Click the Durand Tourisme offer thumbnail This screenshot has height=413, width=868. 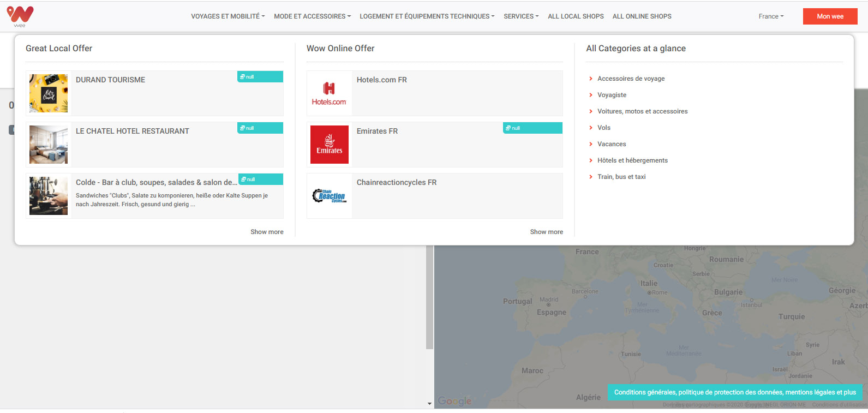click(49, 93)
